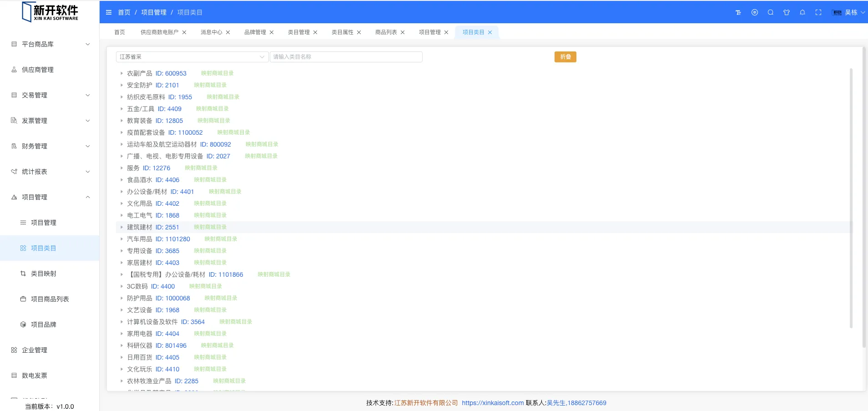Expand the 农副产品 tree node

point(121,73)
